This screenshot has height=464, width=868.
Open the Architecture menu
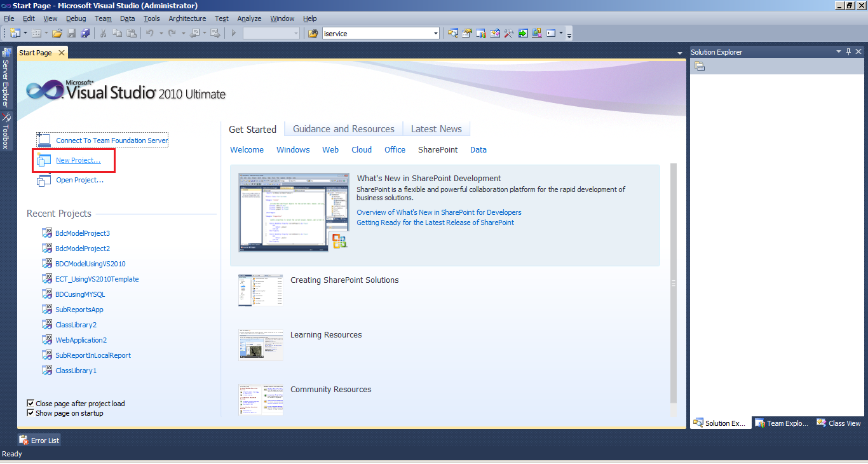click(x=187, y=18)
